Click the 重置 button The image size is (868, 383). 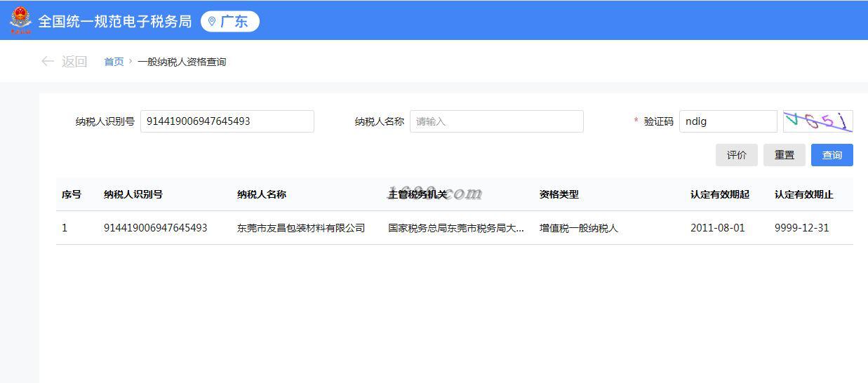click(x=784, y=155)
